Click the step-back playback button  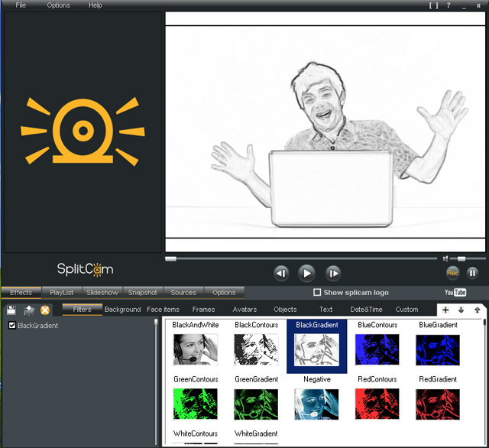pos(281,272)
